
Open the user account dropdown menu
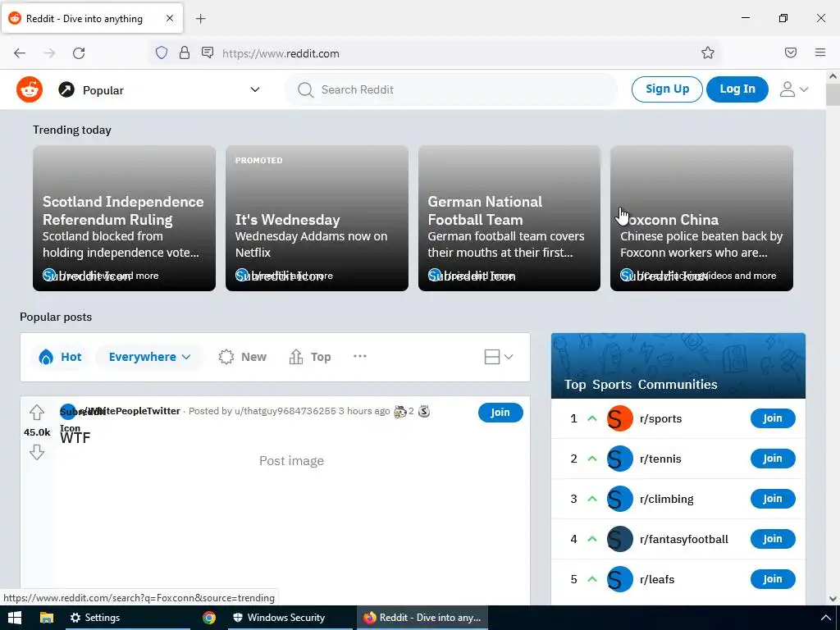[793, 89]
